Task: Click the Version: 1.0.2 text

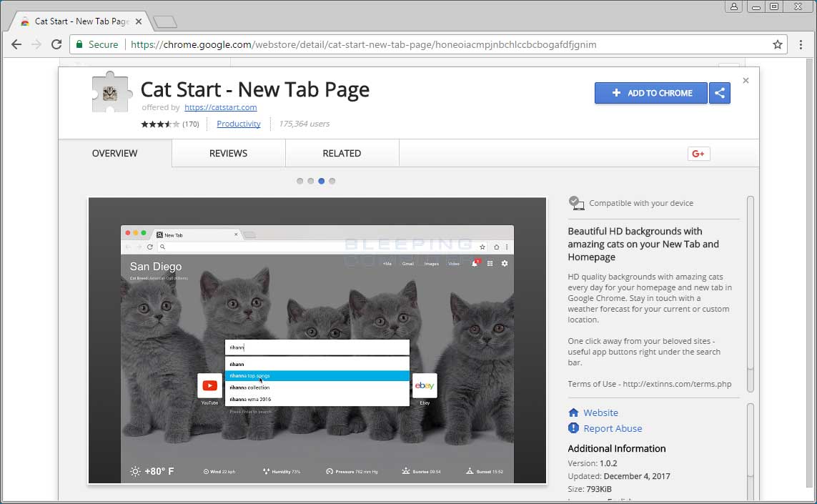Action: coord(593,463)
